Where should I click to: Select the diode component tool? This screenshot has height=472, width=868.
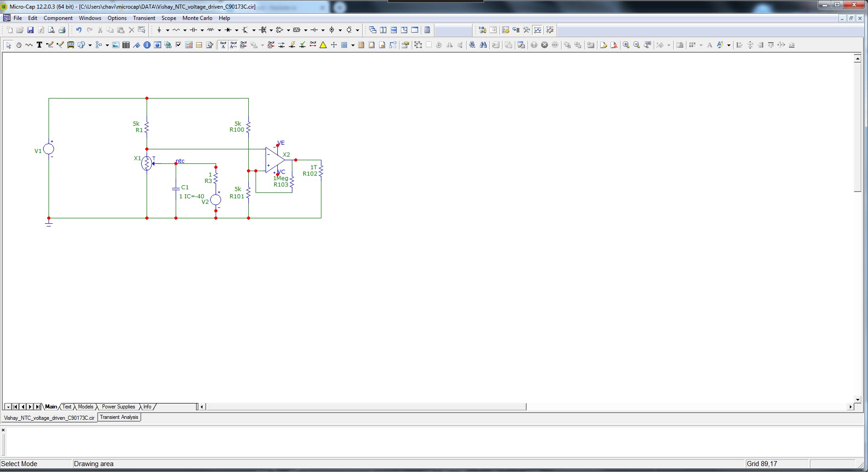coord(228,30)
